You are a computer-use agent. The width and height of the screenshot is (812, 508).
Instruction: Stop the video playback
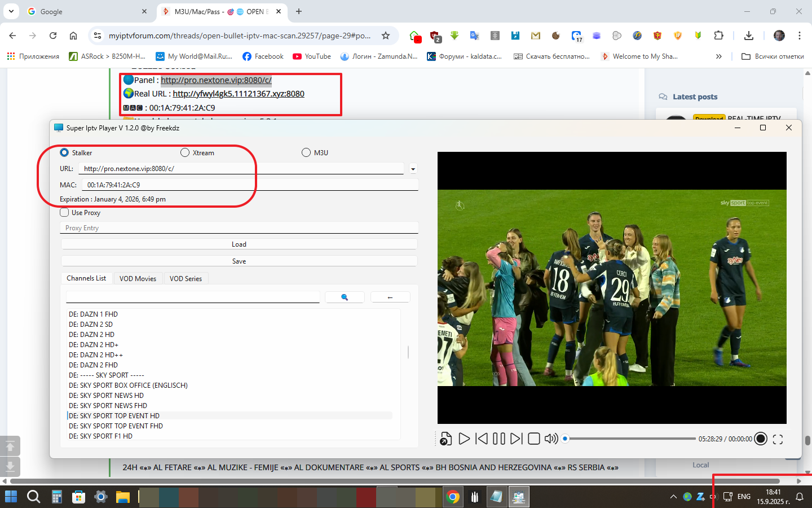534,439
